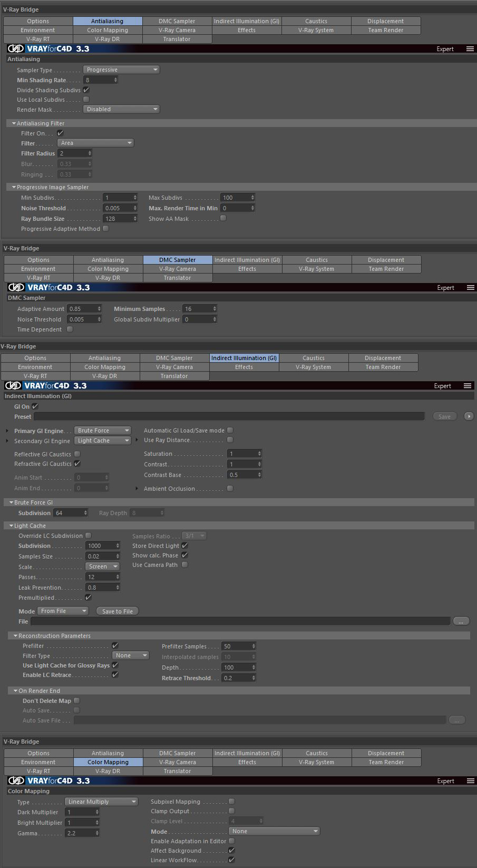This screenshot has height=868, width=477.
Task: Open Sampler Type dropdown showing Progressive
Action: pos(121,70)
